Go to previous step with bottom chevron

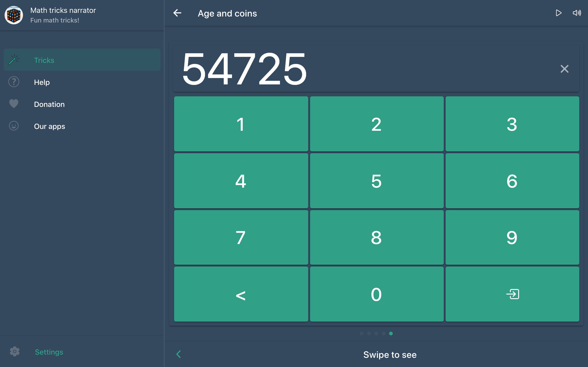coord(179,354)
